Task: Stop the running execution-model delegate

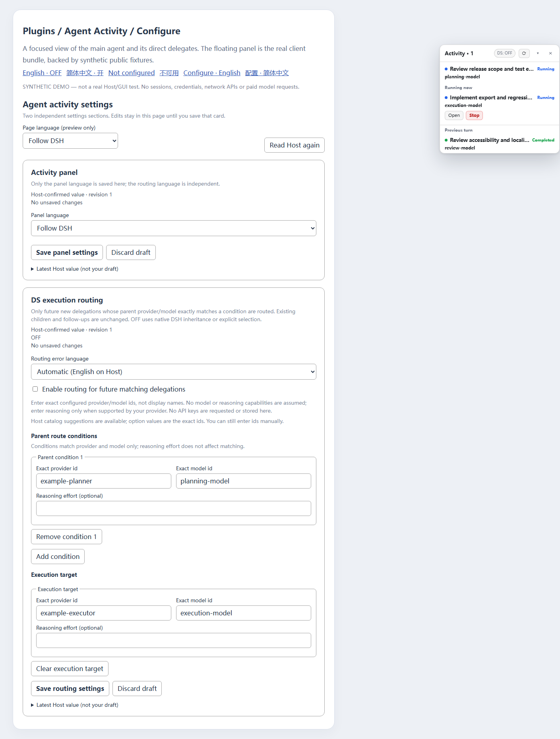Action: [x=474, y=115]
